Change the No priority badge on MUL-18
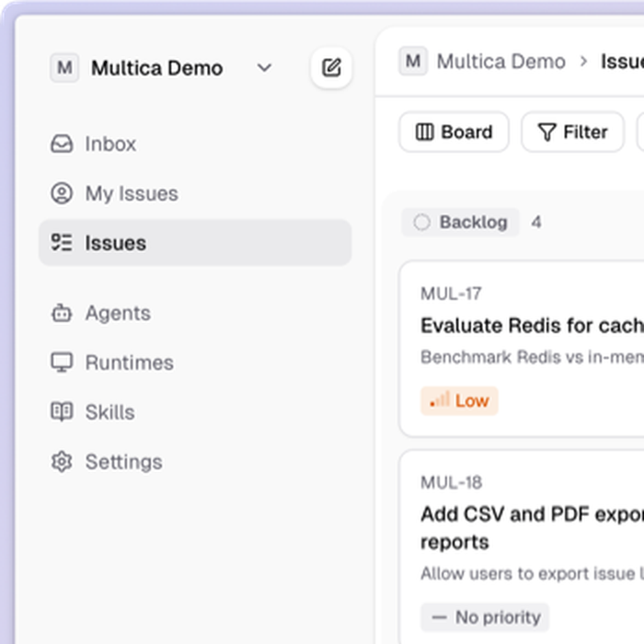The width and height of the screenshot is (644, 644). click(x=485, y=617)
